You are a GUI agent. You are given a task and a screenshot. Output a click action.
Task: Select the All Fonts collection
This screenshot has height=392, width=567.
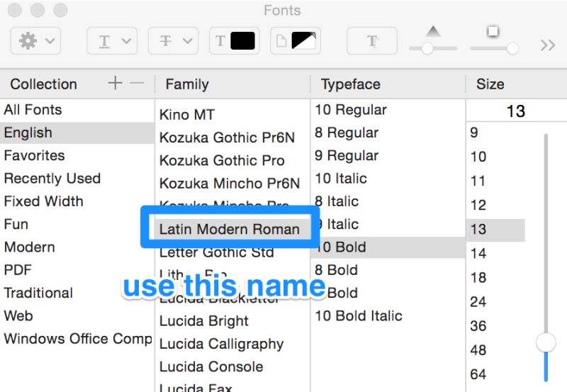77,110
